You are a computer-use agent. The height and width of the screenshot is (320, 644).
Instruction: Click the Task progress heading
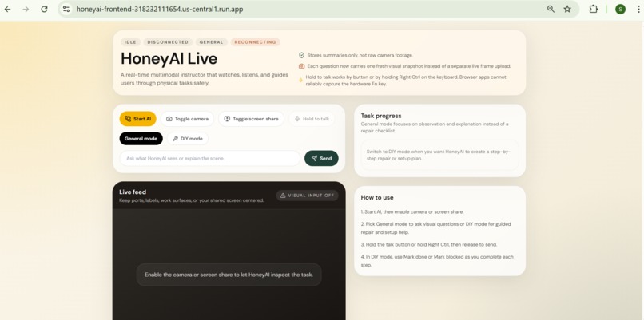(x=381, y=116)
